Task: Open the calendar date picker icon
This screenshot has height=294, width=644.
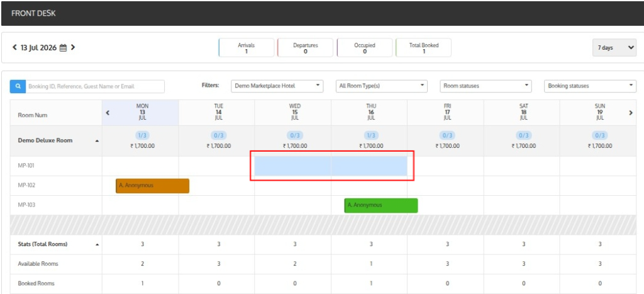Action: [63, 48]
